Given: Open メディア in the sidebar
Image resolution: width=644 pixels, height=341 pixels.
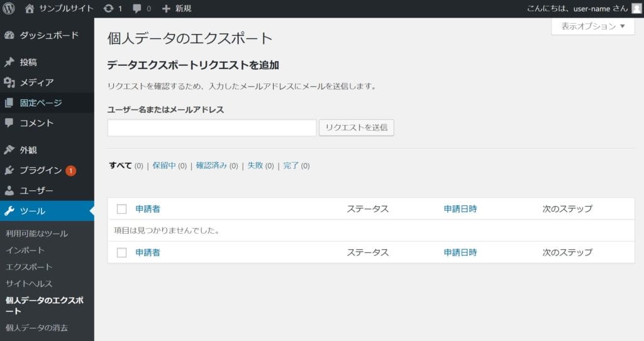Looking at the screenshot, I should point(36,82).
